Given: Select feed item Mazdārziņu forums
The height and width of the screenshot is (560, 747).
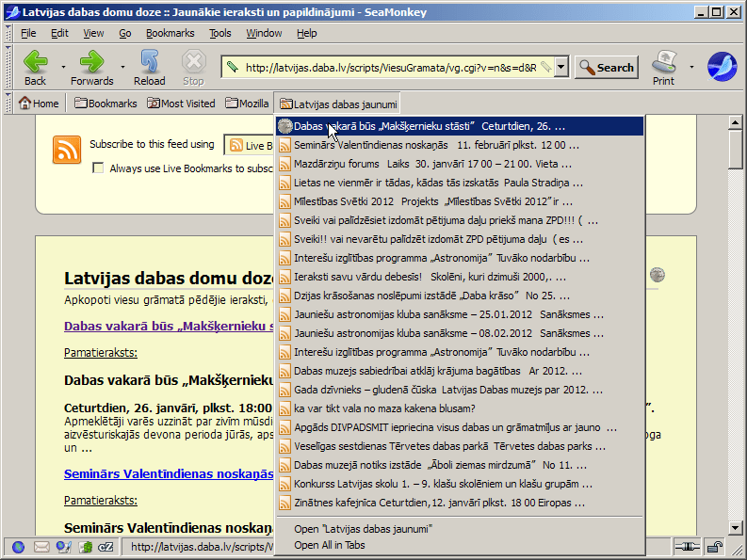Looking at the screenshot, I should point(460,164).
